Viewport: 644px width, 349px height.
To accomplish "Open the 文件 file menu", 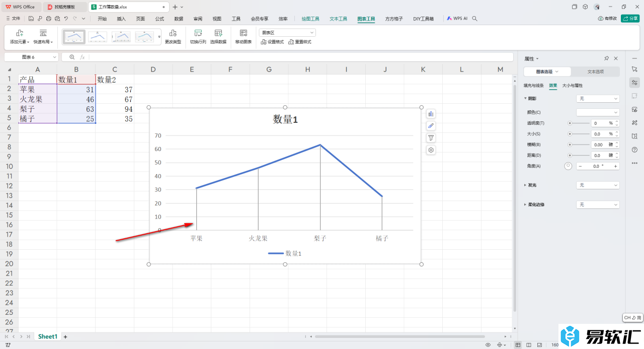I will (x=13, y=19).
